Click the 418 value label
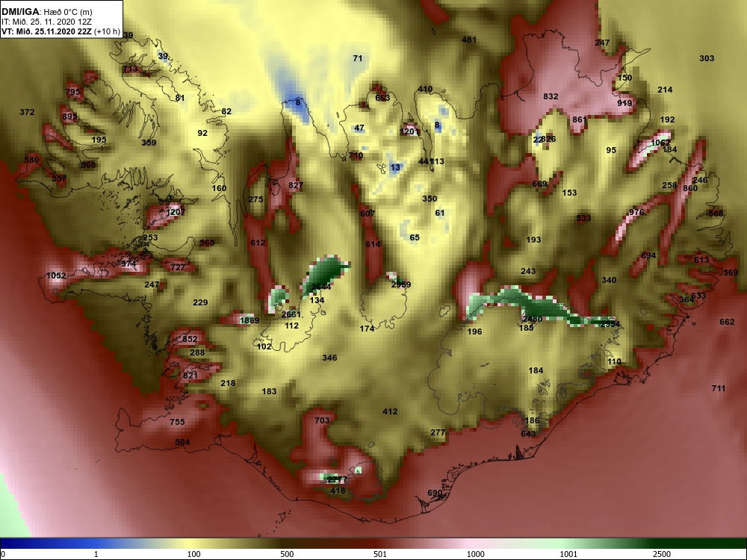The height and width of the screenshot is (560, 747). pyautogui.click(x=338, y=491)
